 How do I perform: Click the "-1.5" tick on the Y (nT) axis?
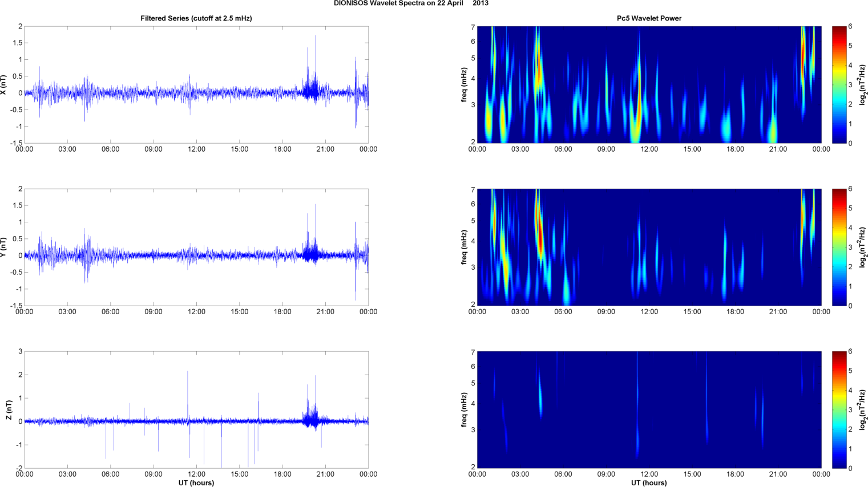[x=17, y=306]
